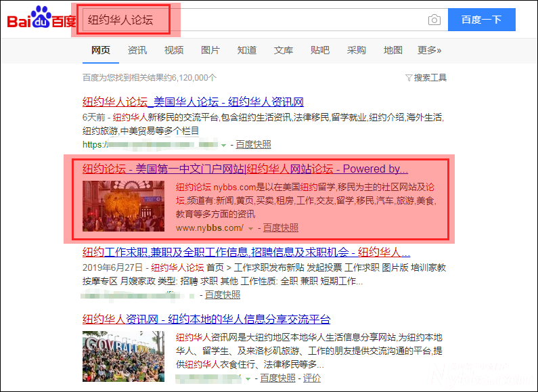Expand dropdown arrow next to www.nybbs.com/
Screen dimensions: 538x392
point(251,229)
